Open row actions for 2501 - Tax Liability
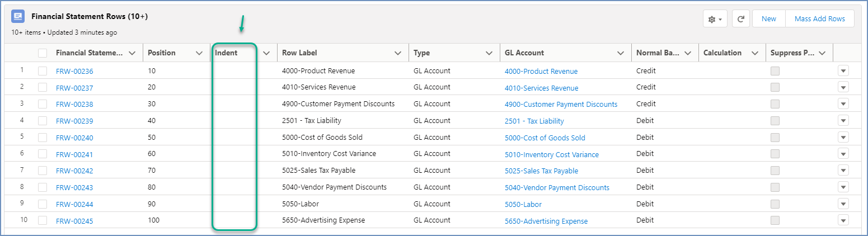The height and width of the screenshot is (236, 868). (x=843, y=121)
